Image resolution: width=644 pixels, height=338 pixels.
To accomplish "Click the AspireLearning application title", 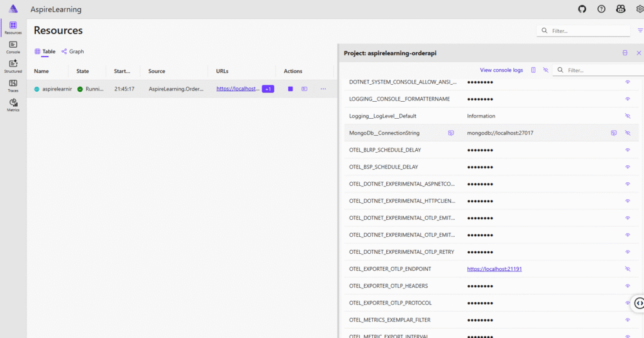I will (x=56, y=9).
